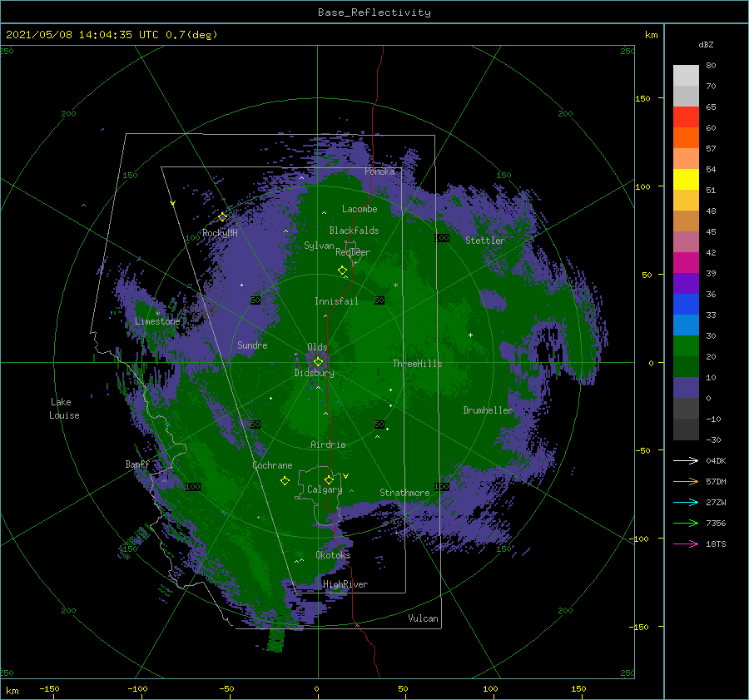Click the yellow diamond marker near RockyMH
Viewport: 749px width, 700px height.
point(222,217)
